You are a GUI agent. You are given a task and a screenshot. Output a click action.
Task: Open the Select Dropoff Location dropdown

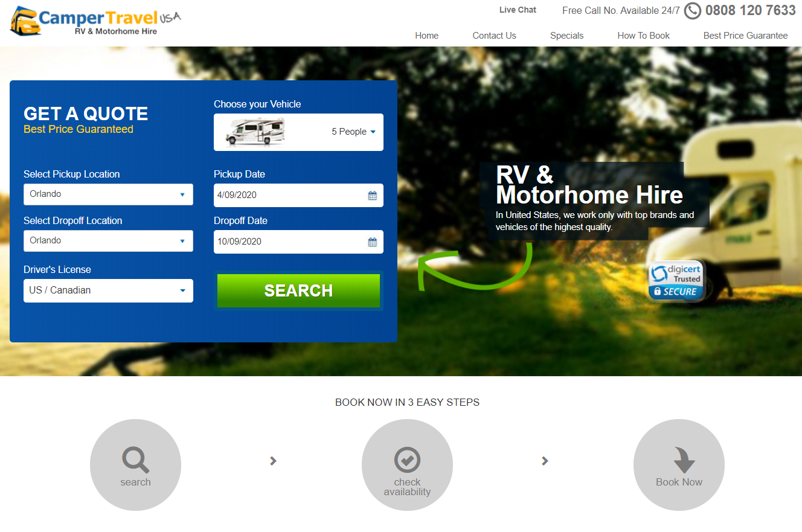[x=108, y=241]
